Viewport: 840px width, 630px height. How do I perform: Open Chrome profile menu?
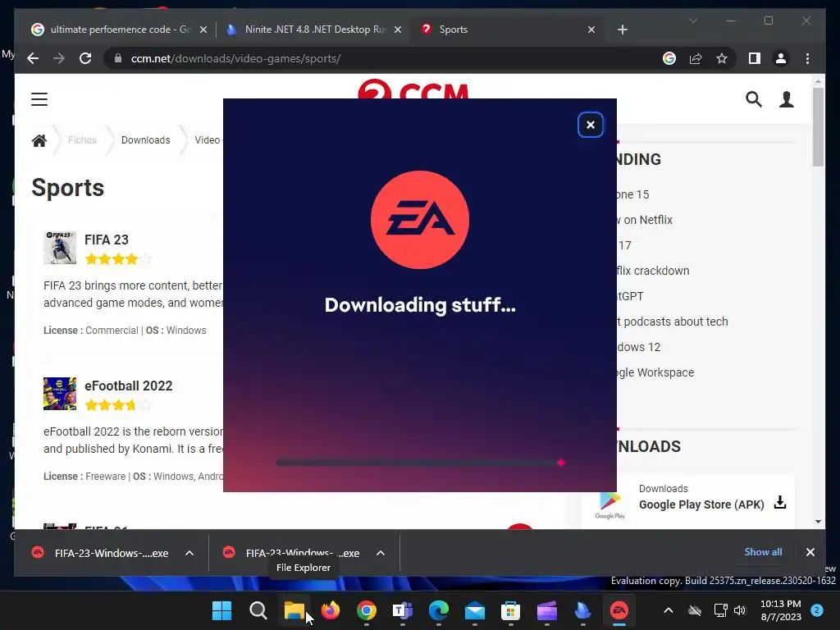(781, 58)
